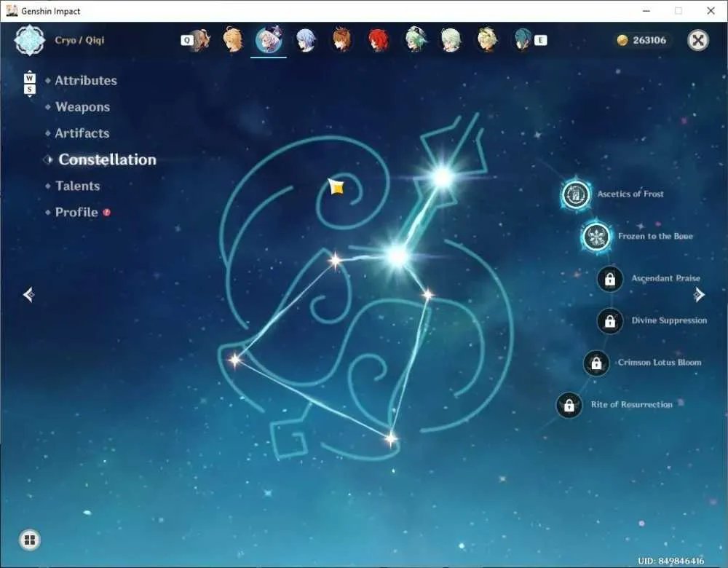
Task: Open the grid menu icon in bottom corner
Action: (30, 540)
